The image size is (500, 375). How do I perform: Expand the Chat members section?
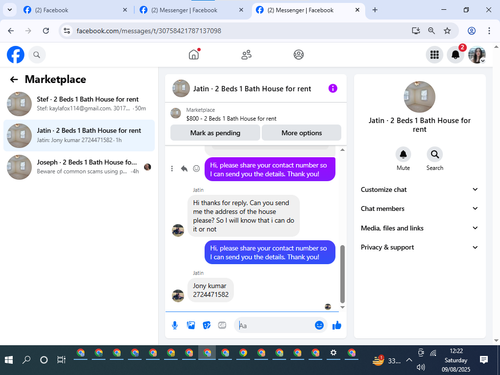click(419, 209)
